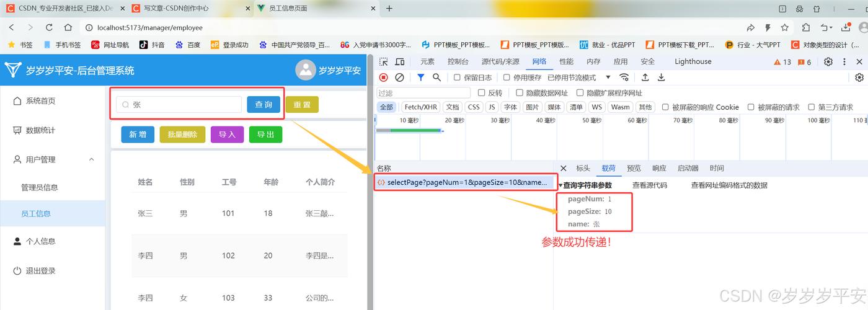
Task: Enable the 保留日志 checkbox
Action: [457, 77]
